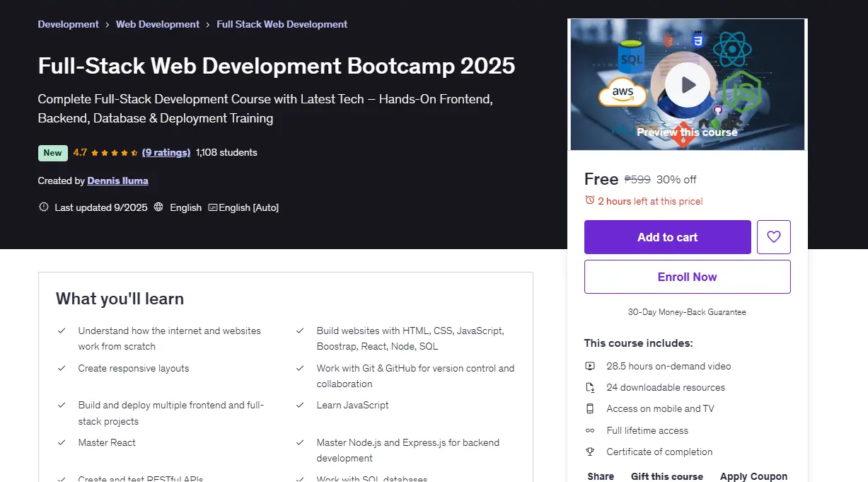
Task: Click first breadcrumb chevron after Development
Action: point(108,25)
